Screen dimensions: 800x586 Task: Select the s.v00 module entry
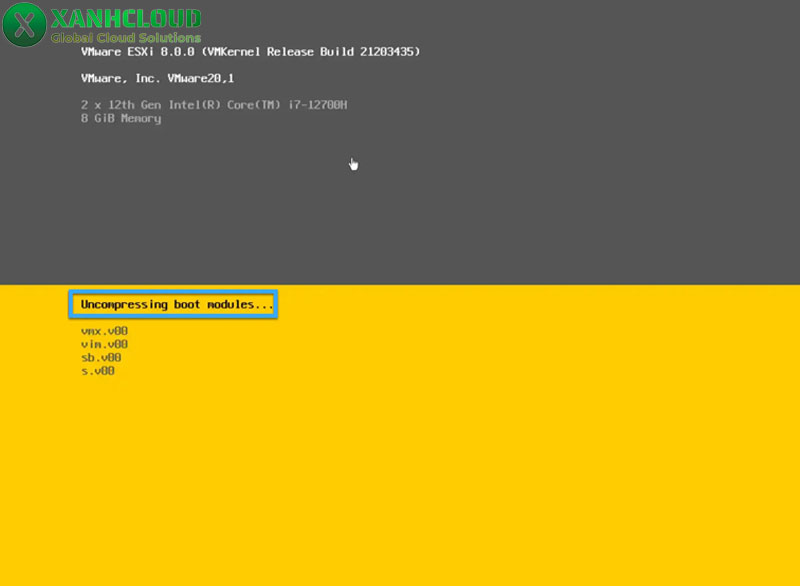pyautogui.click(x=97, y=371)
